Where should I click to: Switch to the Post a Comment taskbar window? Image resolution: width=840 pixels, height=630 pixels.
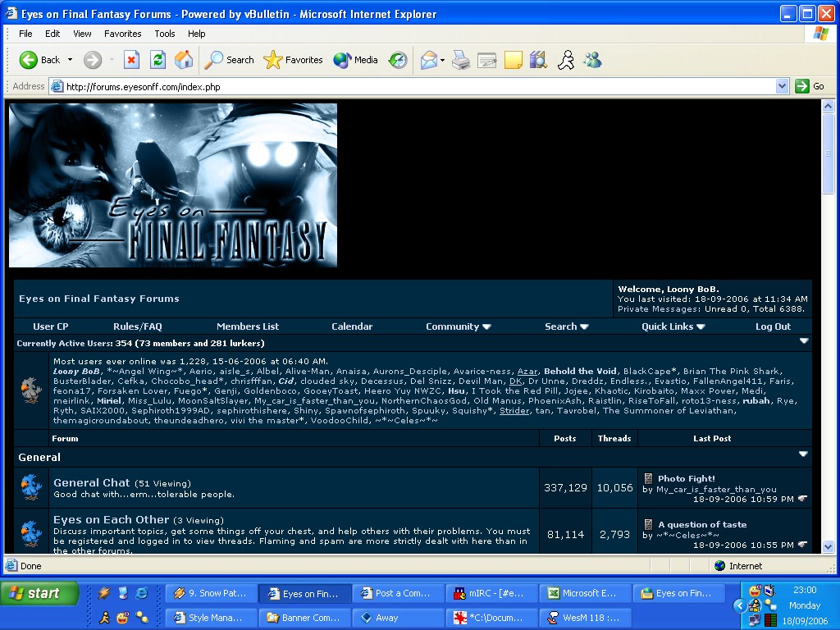(x=399, y=594)
